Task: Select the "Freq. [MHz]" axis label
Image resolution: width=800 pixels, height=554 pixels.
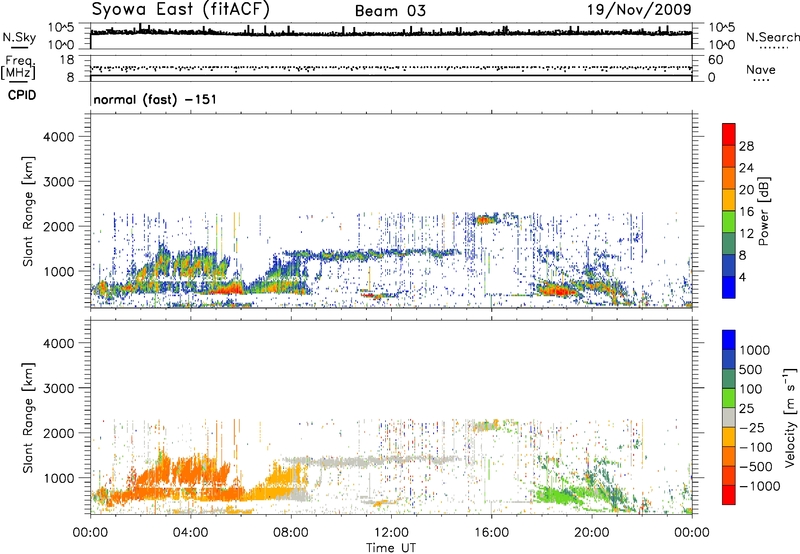Action: pyautogui.click(x=18, y=68)
